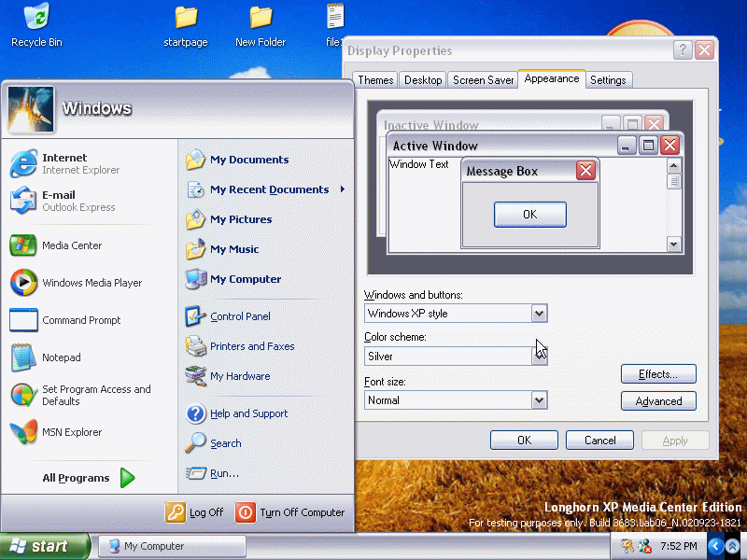This screenshot has width=747, height=560.
Task: Open Notepad icon in Start menu
Action: point(23,357)
